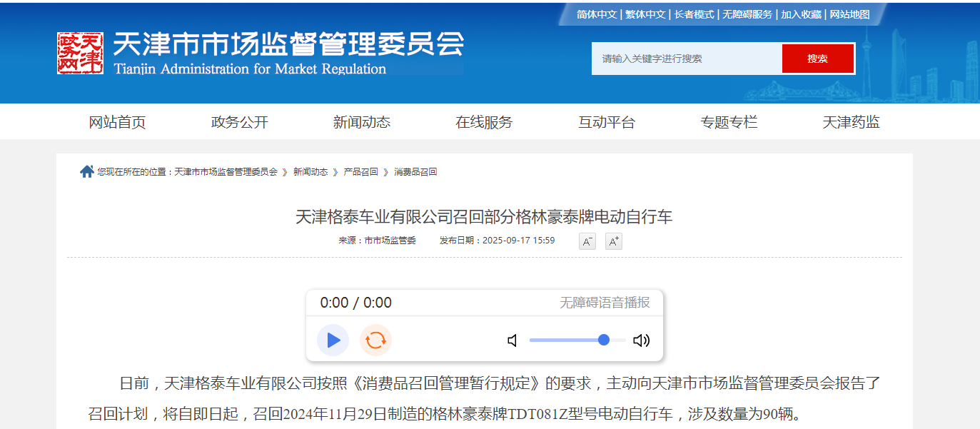Viewport: 980px width, 429px height.
Task: Adjust the audio volume slider
Action: point(577,340)
